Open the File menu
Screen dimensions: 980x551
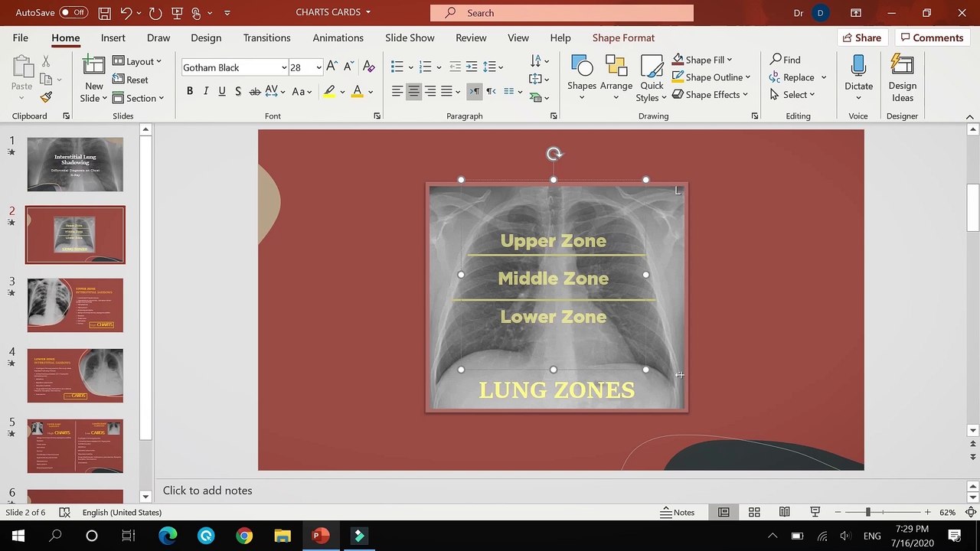click(x=21, y=37)
